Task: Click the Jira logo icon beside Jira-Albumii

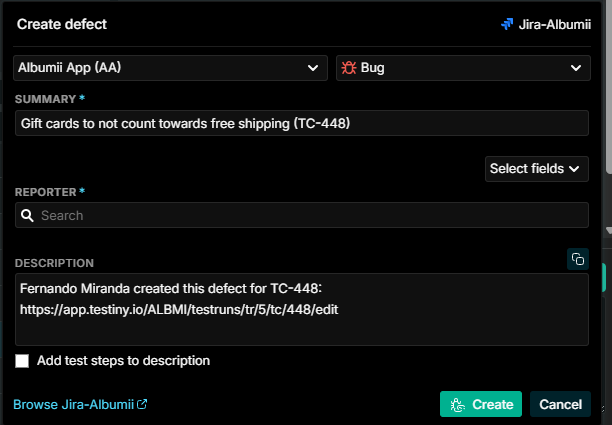Action: tap(507, 24)
